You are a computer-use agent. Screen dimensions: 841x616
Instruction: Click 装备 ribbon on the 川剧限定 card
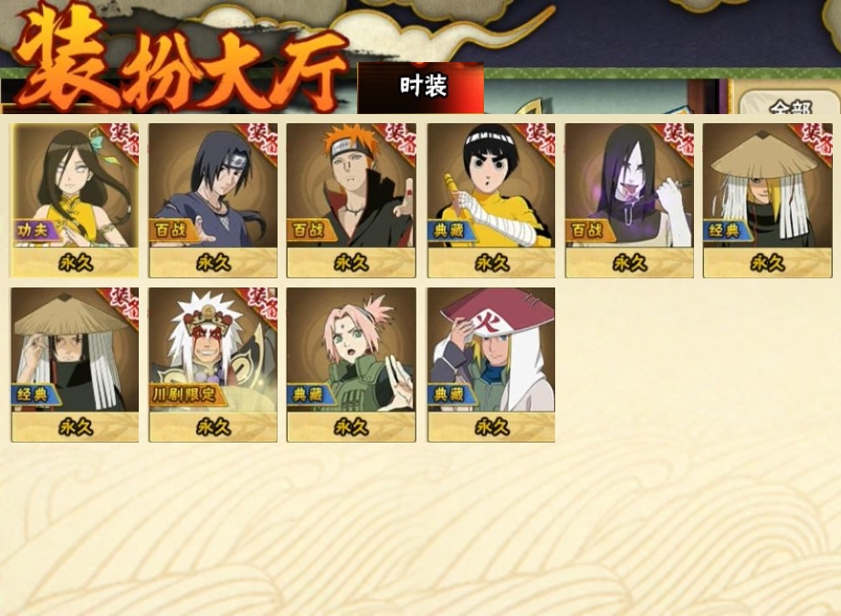tap(260, 304)
